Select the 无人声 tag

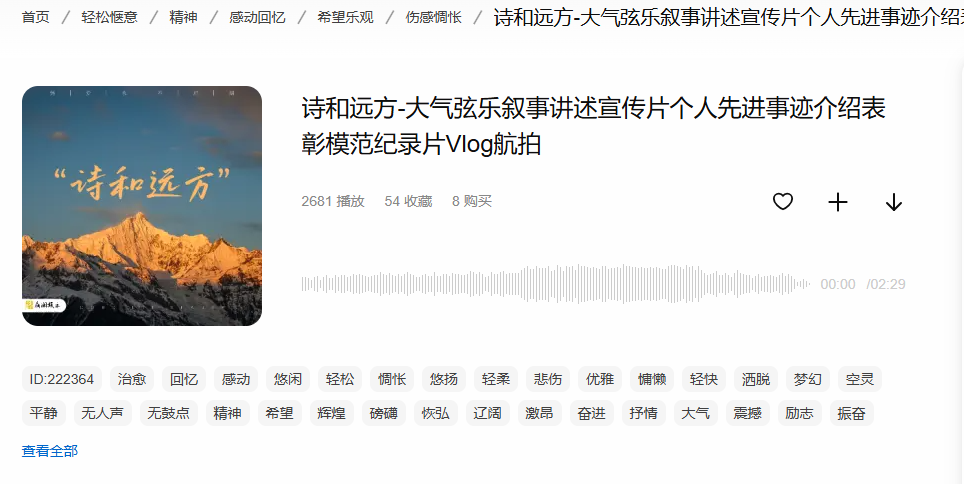pyautogui.click(x=102, y=413)
